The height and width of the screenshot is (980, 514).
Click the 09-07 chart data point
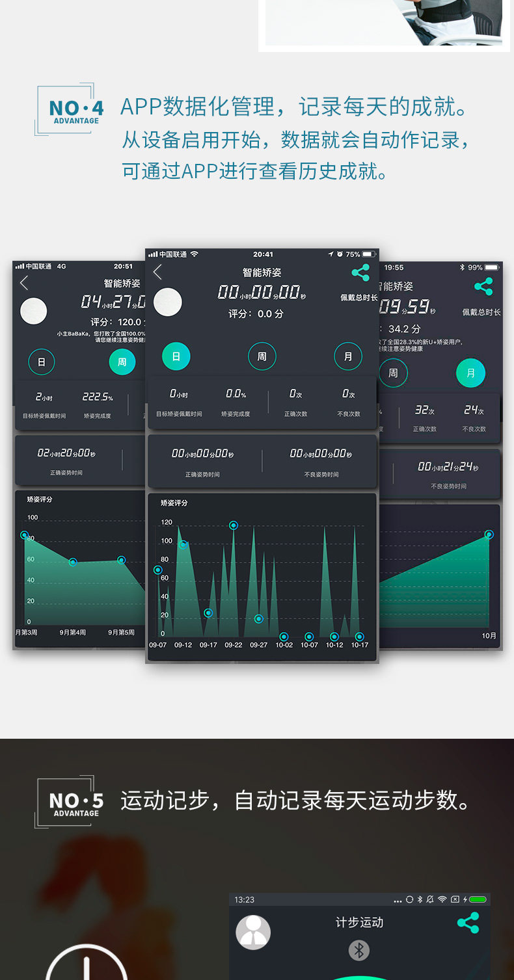coord(158,570)
